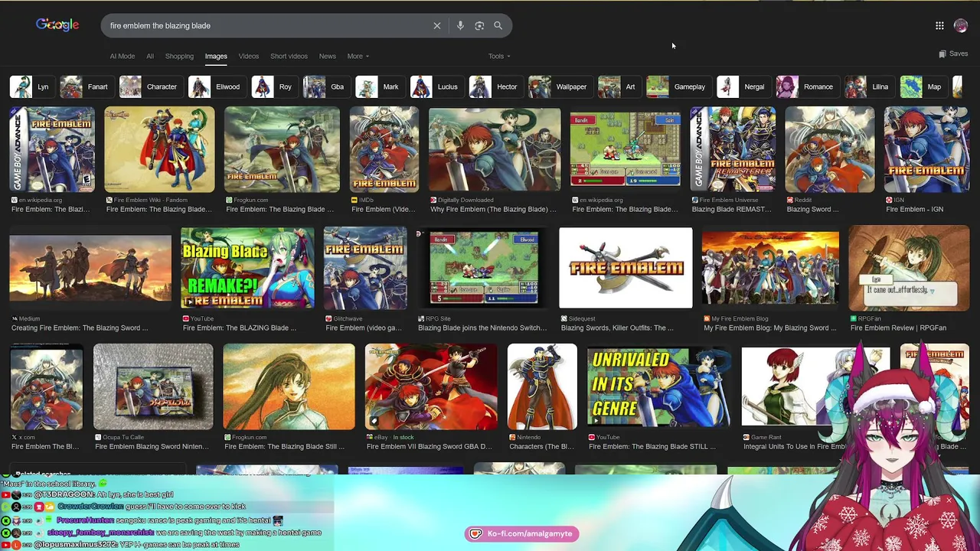The image size is (980, 551).
Task: Select the Gba filter chip
Action: point(325,86)
